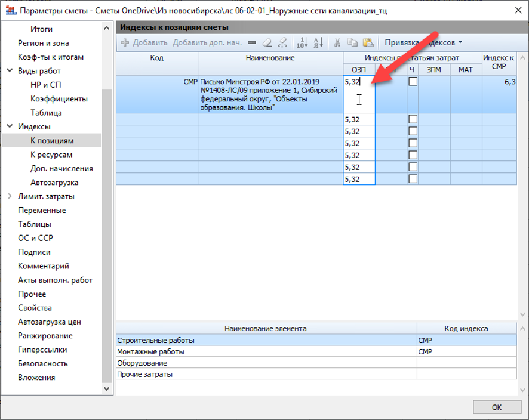Open Комментарий section

43,266
